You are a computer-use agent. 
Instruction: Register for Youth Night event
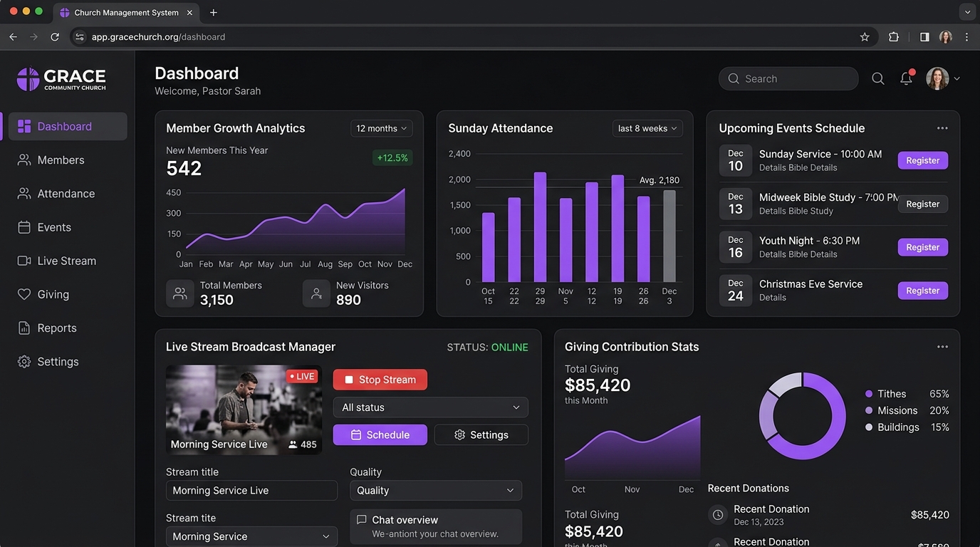922,247
